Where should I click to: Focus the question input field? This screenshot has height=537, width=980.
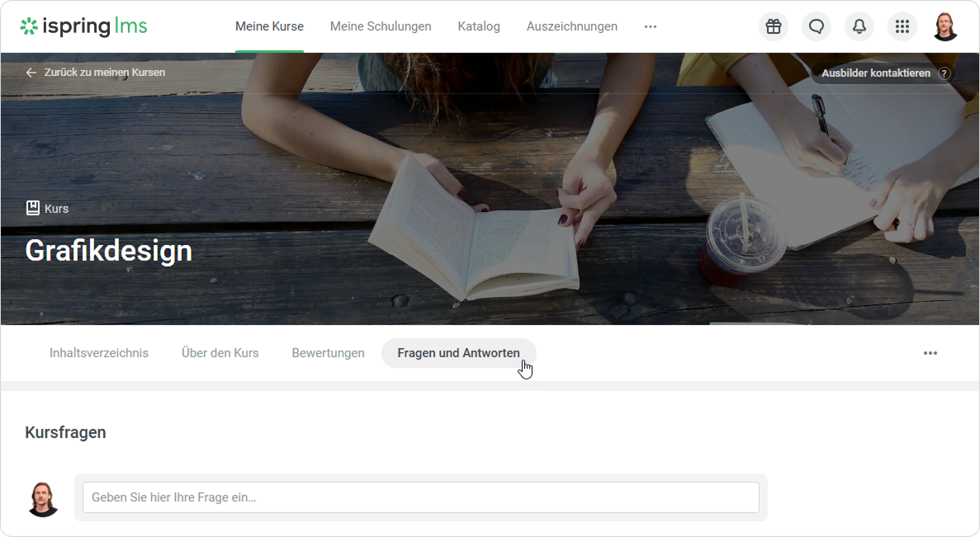click(x=420, y=497)
